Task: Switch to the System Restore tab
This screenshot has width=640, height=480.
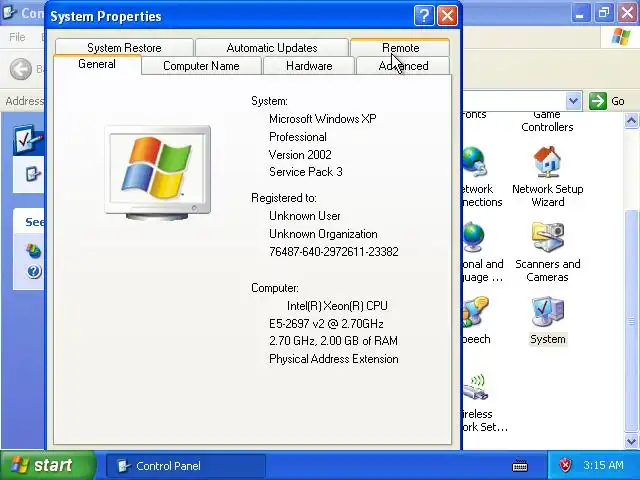Action: (124, 47)
